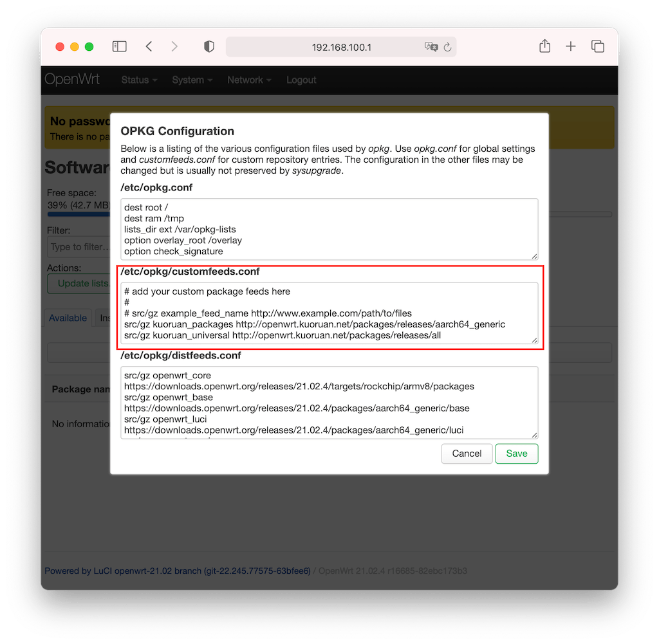
Task: Click the '# src/gz example_feed_name' comment line
Action: 268,313
